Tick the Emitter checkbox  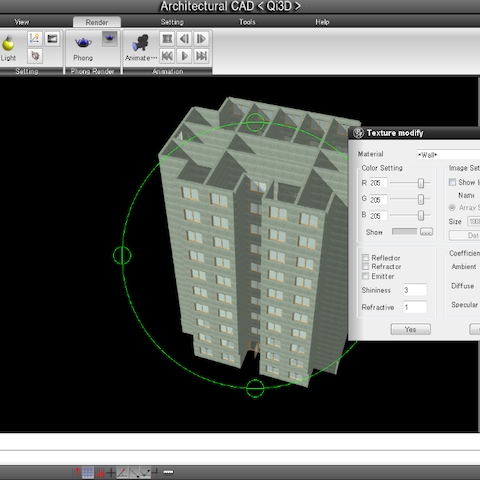(x=366, y=276)
